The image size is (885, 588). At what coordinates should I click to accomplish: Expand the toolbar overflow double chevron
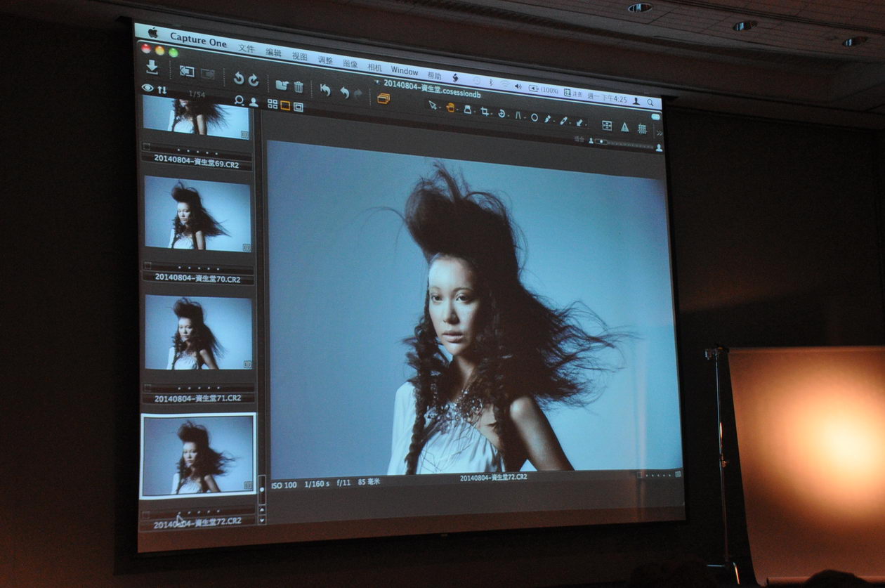[660, 133]
